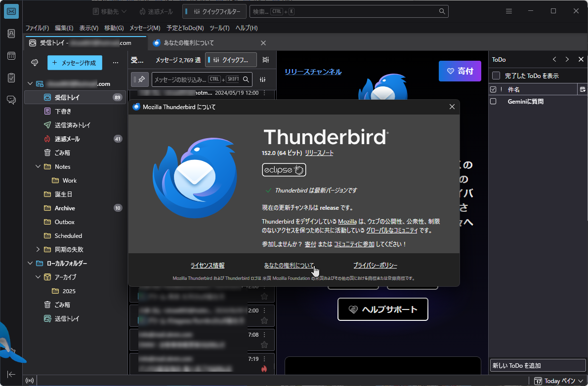Screen dimensions: 588x386
Task: Click the online status icon in status bar
Action: (x=30, y=381)
